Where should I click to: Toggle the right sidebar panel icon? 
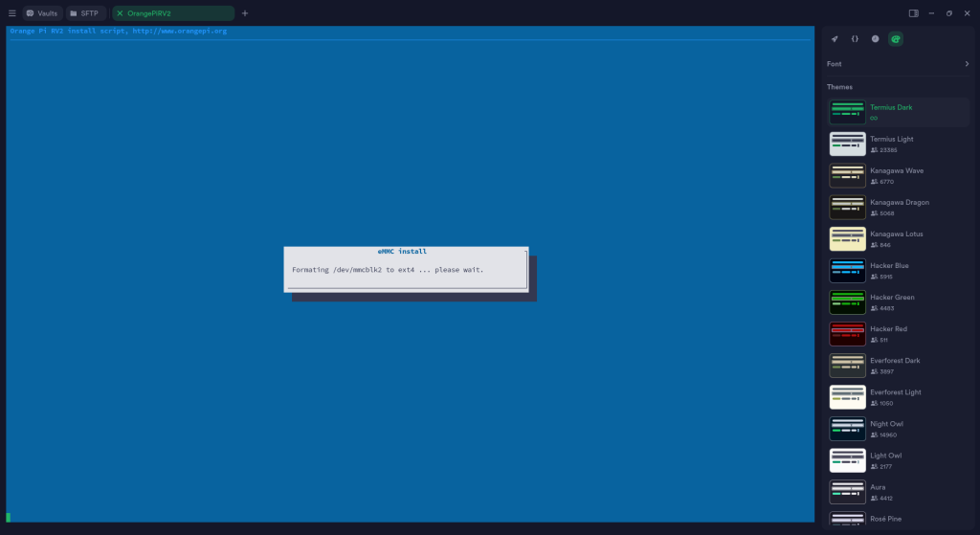click(x=913, y=13)
